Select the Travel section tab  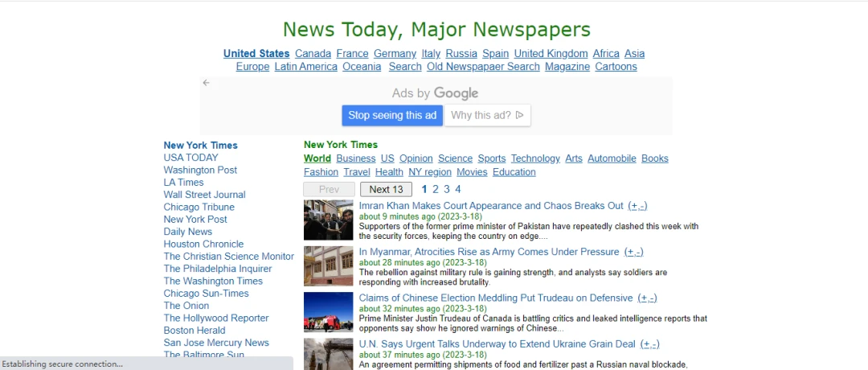357,172
